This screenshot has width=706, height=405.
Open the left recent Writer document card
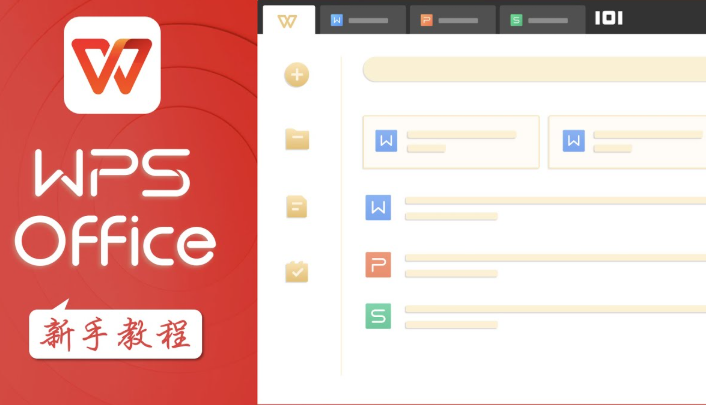click(451, 141)
